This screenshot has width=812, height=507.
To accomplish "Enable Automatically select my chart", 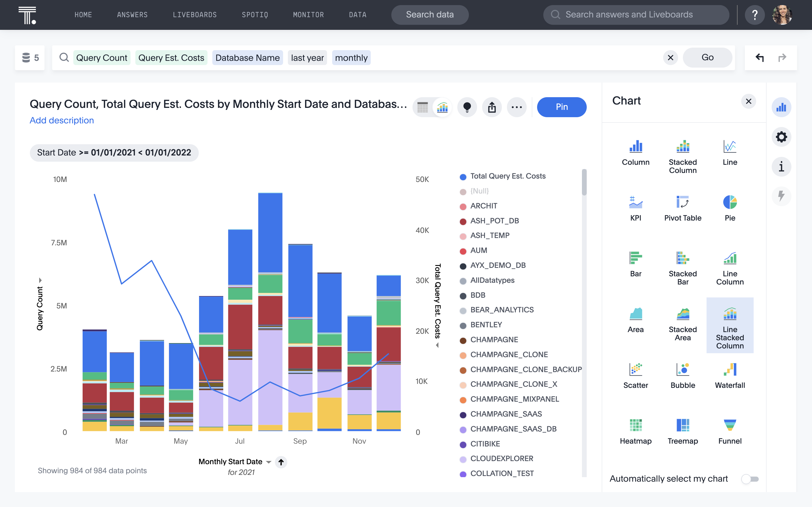I will [751, 479].
